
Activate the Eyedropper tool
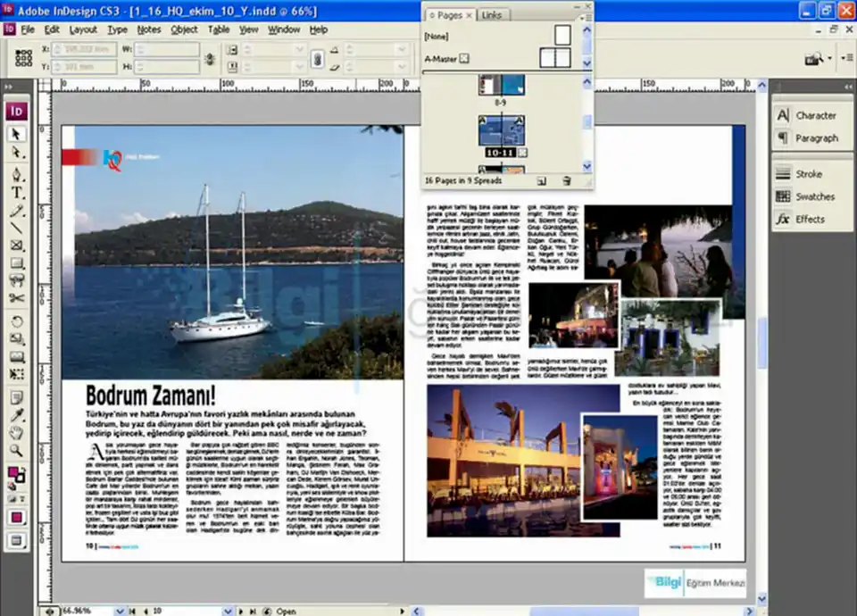(17, 416)
